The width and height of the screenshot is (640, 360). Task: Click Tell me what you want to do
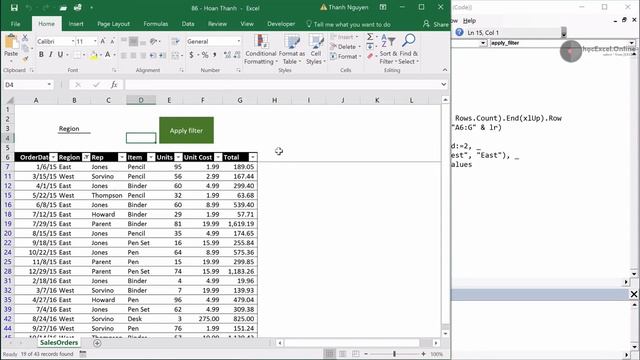[348, 24]
